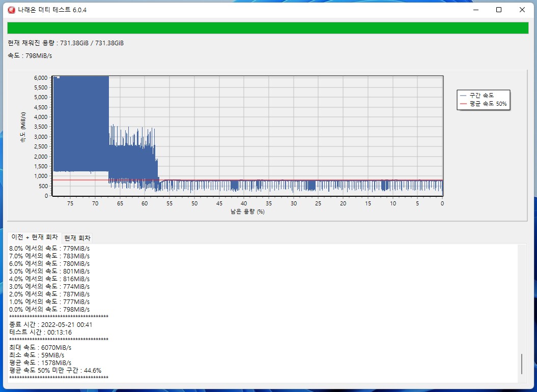Select the 6.0% 에서의 속도 : 780MiB/s line
537x392 pixels.
(49, 264)
